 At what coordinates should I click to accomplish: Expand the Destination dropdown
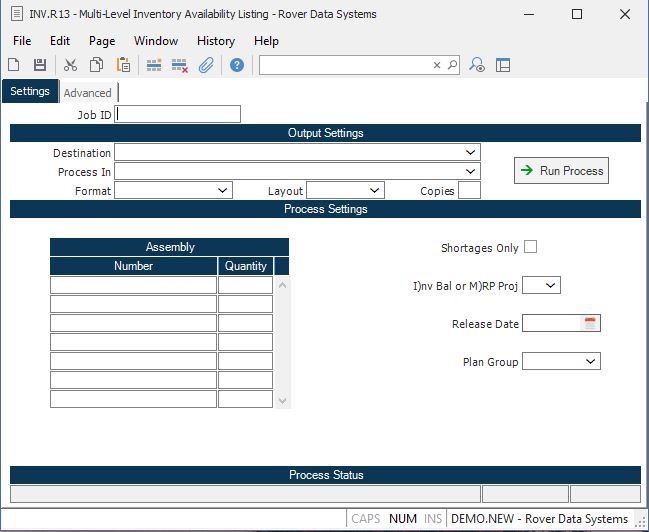pyautogui.click(x=470, y=153)
